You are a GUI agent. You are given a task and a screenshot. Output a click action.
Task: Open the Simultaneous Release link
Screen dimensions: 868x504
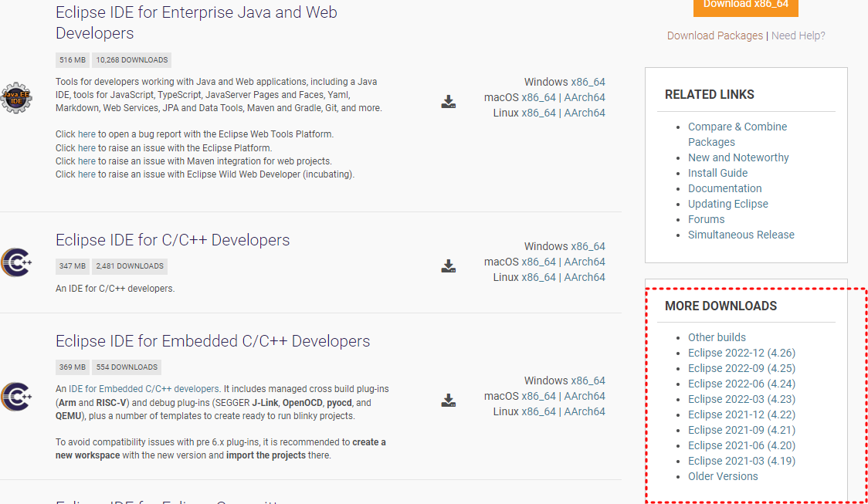(741, 235)
